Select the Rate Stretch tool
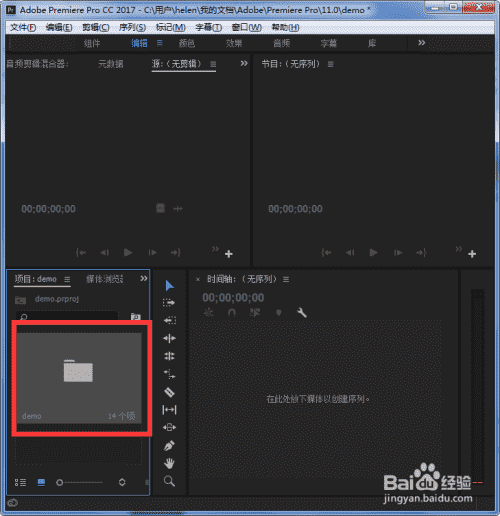Image resolution: width=500 pixels, height=516 pixels. pos(169,374)
